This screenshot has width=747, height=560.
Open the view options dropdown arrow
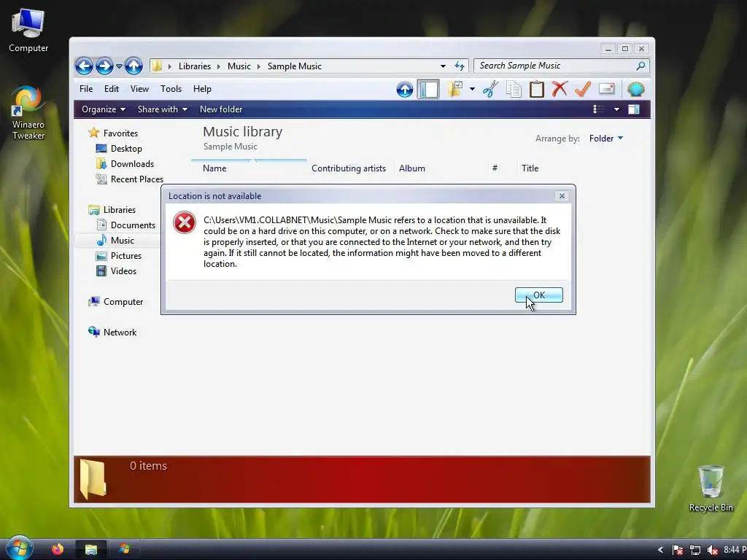[616, 109]
